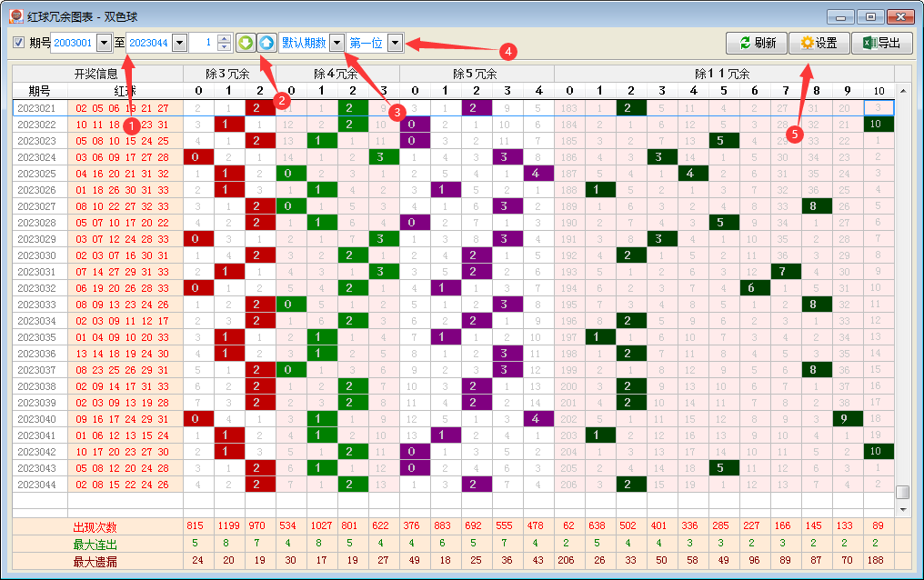Click the blue up-arrow icon button
The height and width of the screenshot is (580, 924).
266,43
